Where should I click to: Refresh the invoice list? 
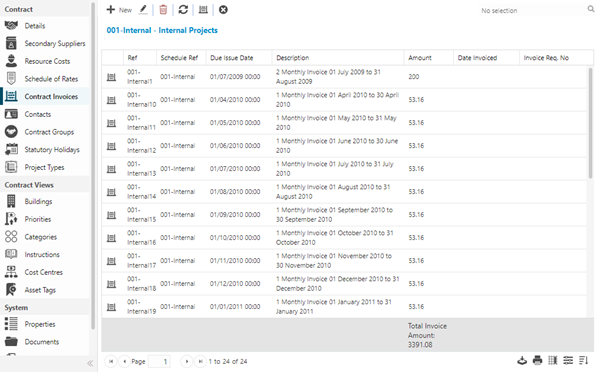tap(183, 10)
